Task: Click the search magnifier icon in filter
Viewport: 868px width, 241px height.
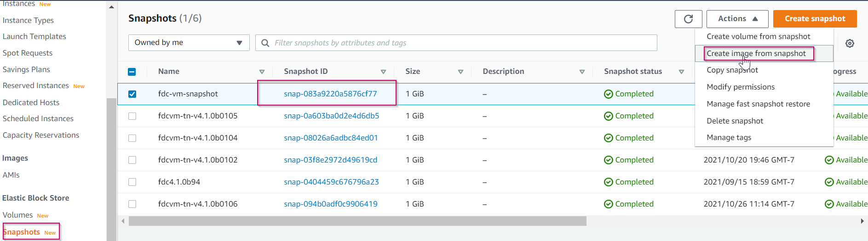Action: point(265,43)
